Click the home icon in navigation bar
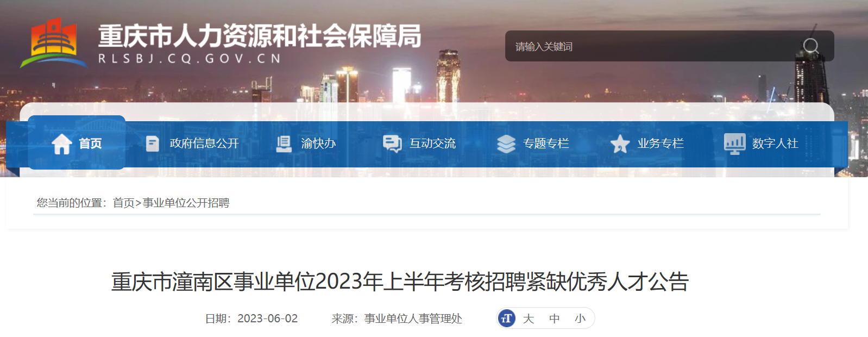 coord(62,144)
